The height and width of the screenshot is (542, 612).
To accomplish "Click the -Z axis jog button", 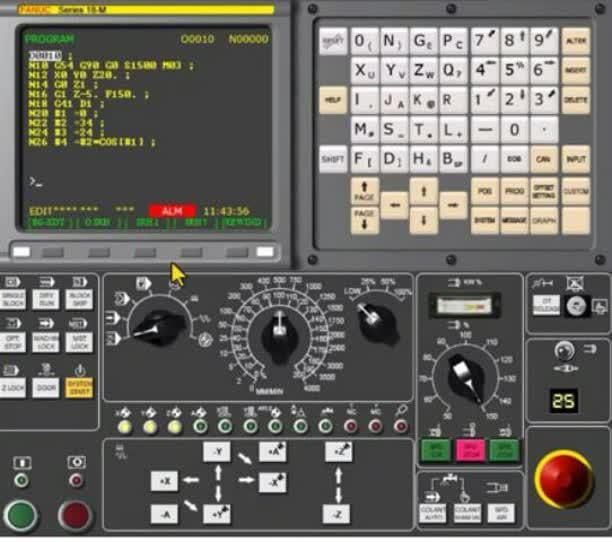I will point(337,514).
